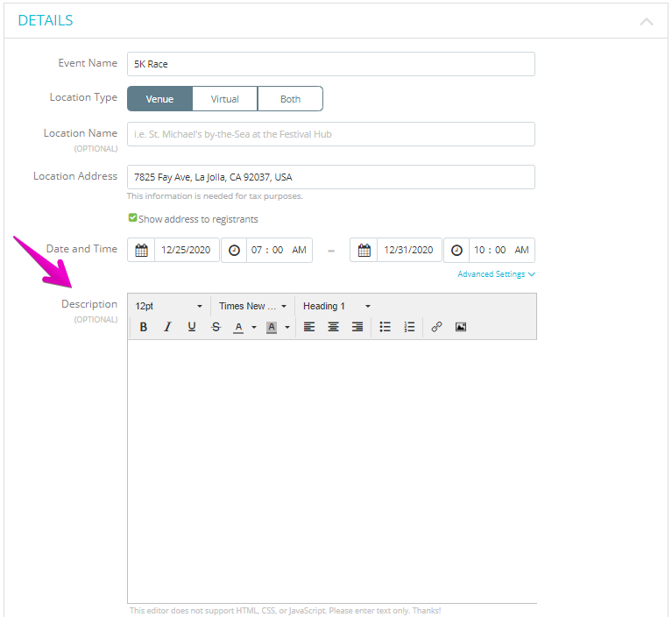Toggle the start time AM indicator

tap(299, 250)
